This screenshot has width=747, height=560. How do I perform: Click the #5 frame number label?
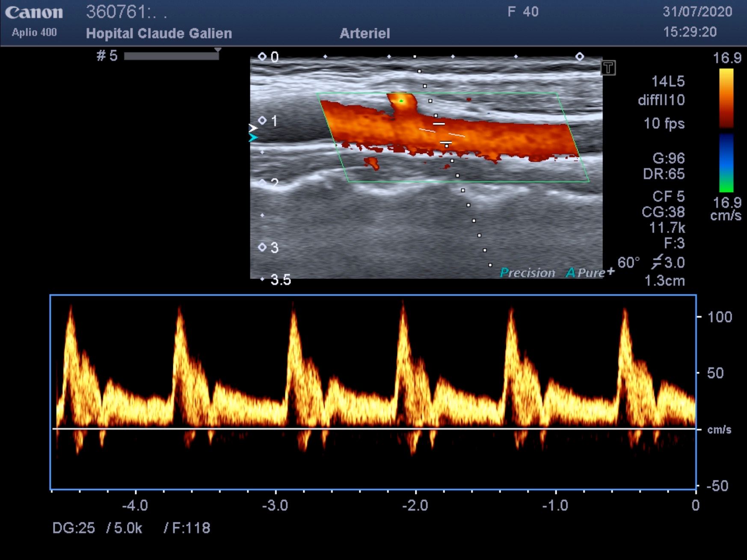[107, 56]
